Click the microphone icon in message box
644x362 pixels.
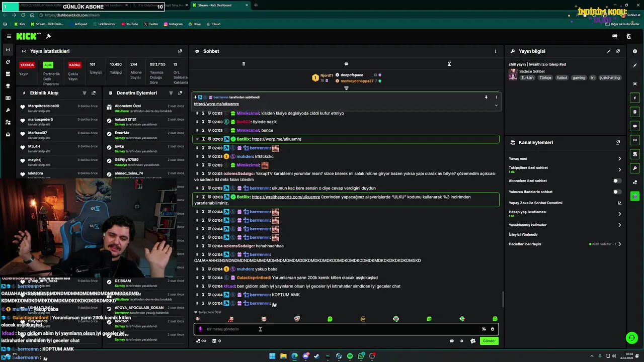tap(200, 329)
